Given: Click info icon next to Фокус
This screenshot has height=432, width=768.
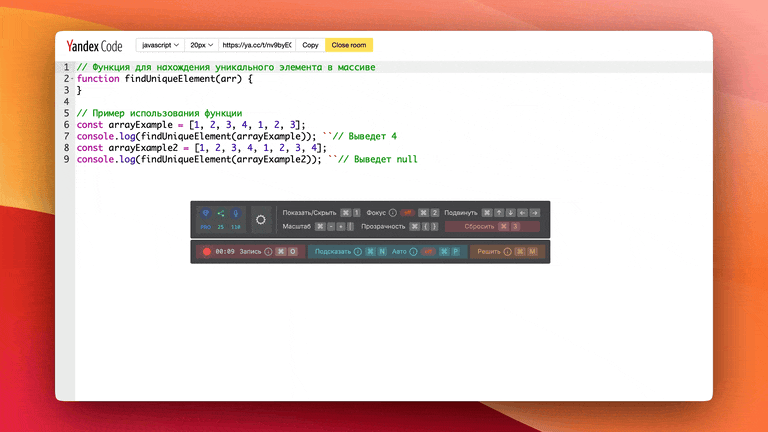Looking at the screenshot, I should pyautogui.click(x=392, y=213).
